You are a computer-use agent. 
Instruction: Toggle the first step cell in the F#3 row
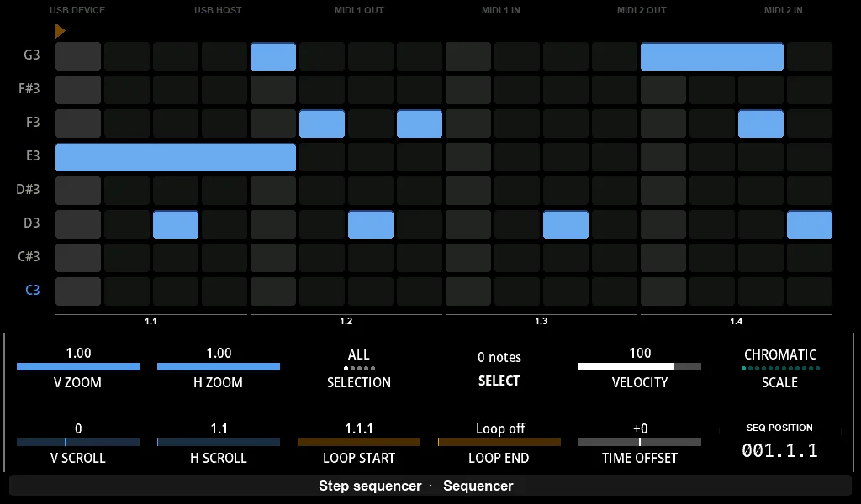[x=78, y=90]
